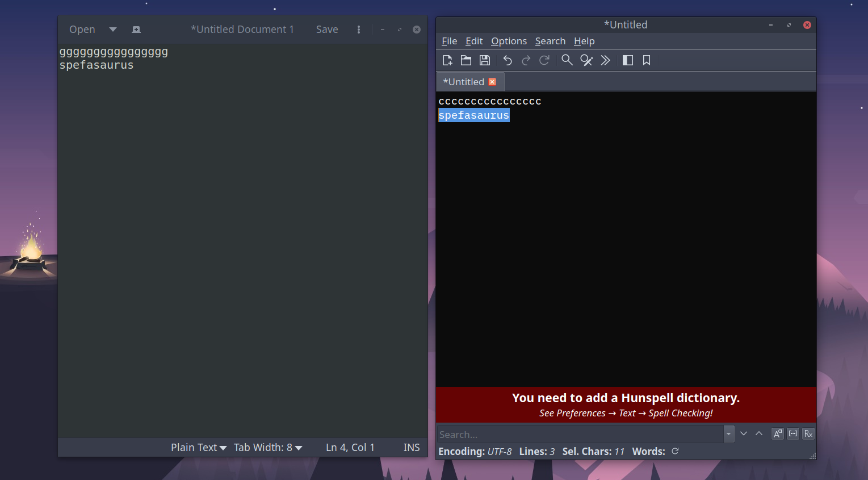Screen dimensions: 868x480
Task: Open the replace tool icon
Action: [x=586, y=60]
